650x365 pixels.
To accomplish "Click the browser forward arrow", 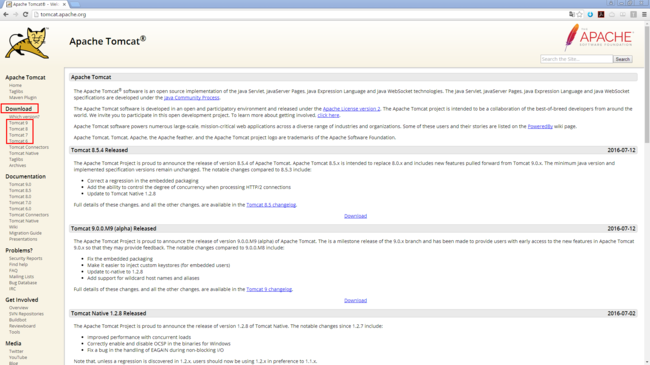I will click(x=15, y=15).
